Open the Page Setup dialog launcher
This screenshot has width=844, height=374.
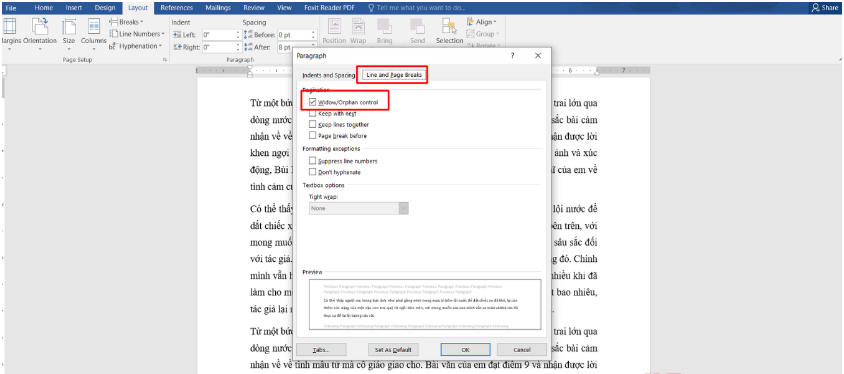click(x=164, y=60)
